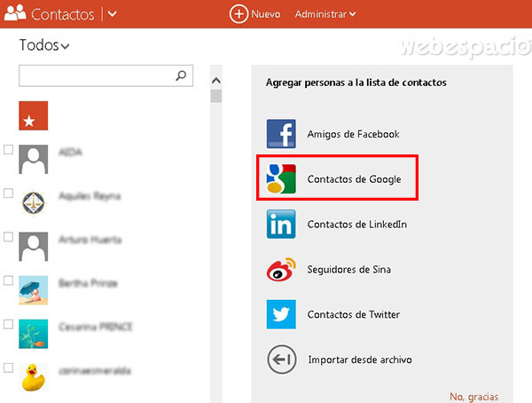Tick the checkbox for Bertha Prinze

click(8, 281)
